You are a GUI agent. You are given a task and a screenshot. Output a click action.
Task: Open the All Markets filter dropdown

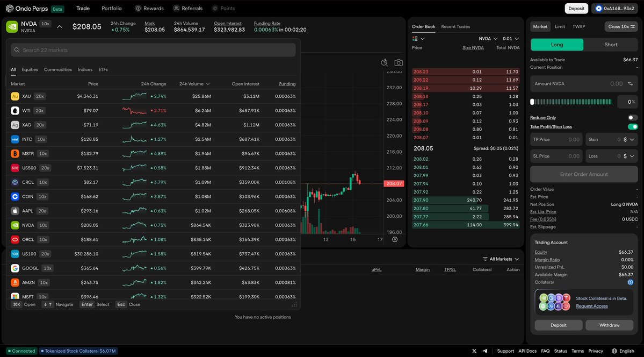coord(501,259)
